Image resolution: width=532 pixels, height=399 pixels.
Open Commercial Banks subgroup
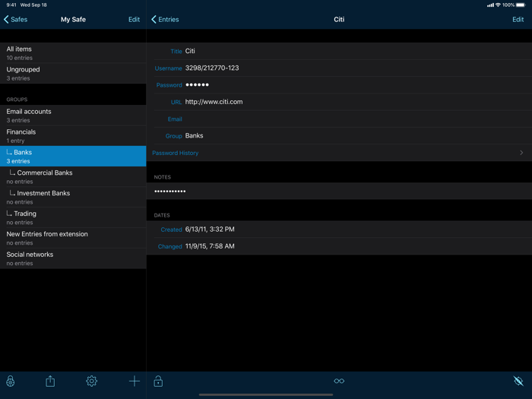point(73,176)
